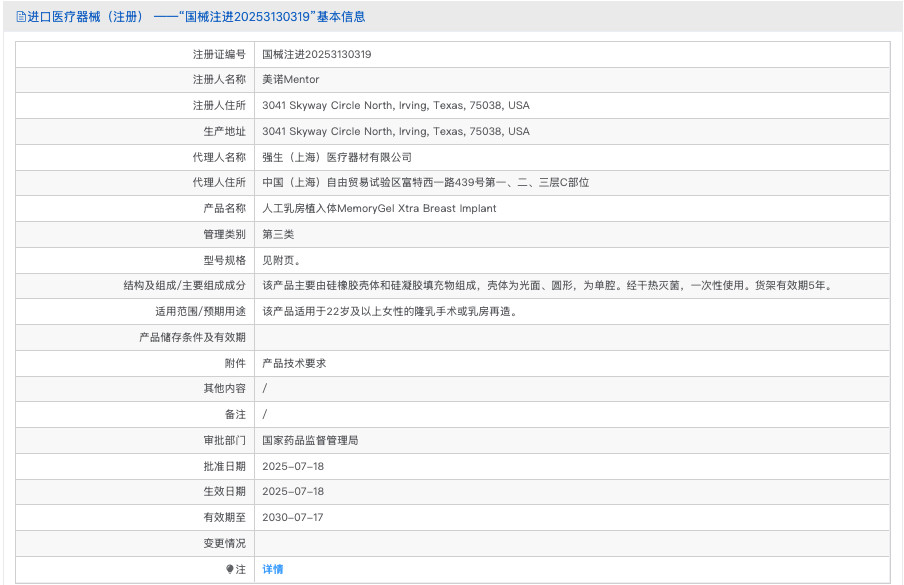Click the 注册人住所 Skyway Circle address value

(x=395, y=105)
